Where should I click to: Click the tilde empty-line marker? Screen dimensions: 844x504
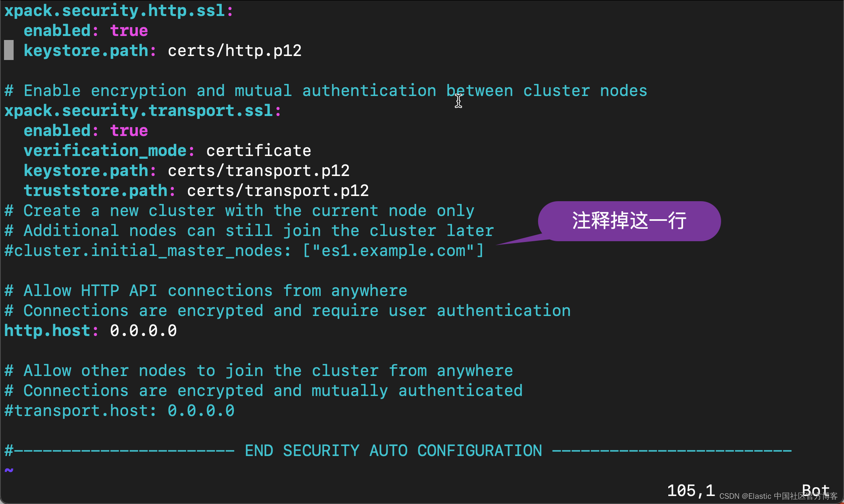9,470
